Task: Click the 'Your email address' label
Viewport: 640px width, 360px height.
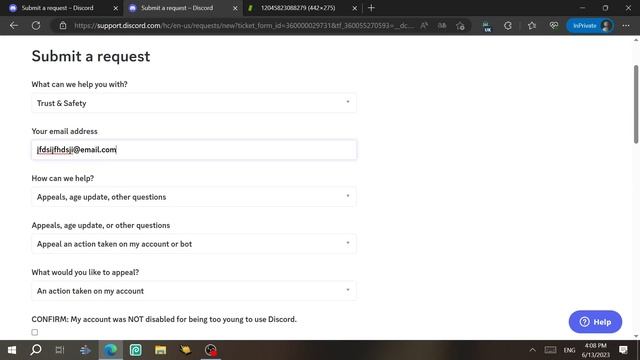Action: tap(64, 131)
